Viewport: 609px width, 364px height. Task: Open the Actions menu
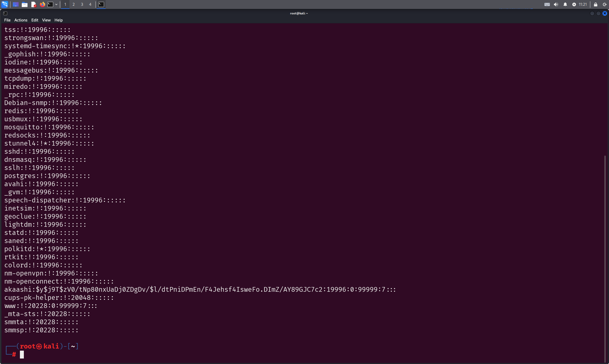coord(21,20)
